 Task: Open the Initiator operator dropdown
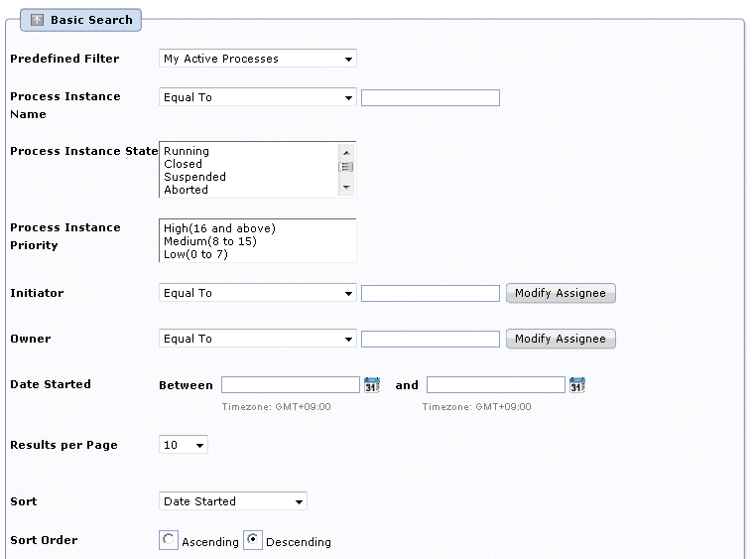tap(258, 293)
